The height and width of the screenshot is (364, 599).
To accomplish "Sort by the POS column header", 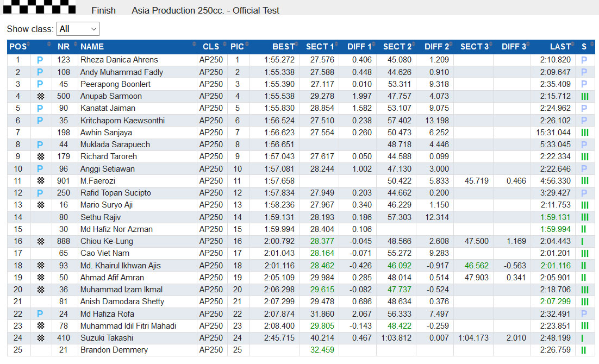I will point(18,47).
